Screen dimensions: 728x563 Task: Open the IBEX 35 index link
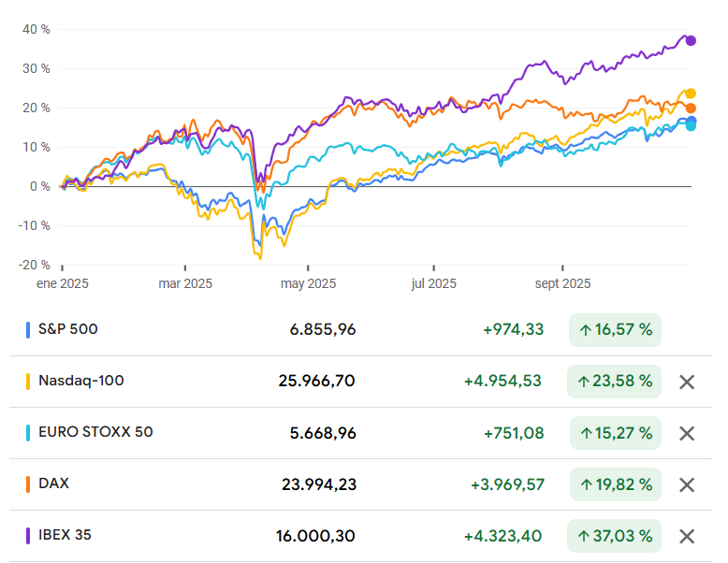pyautogui.click(x=65, y=535)
